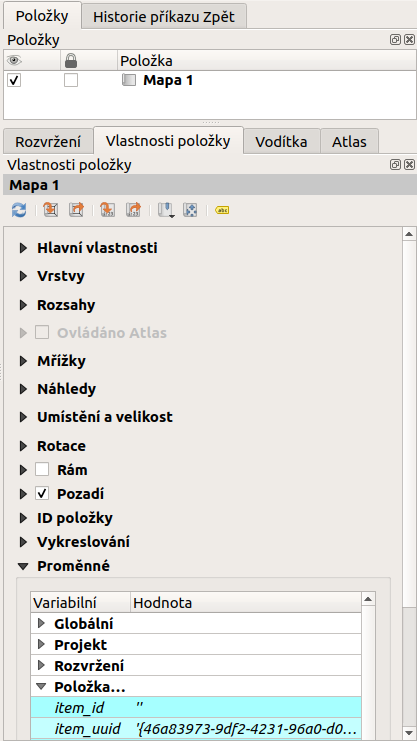417x741 pixels.
Task: Click variables table scrollbar up arrow
Action: [368, 599]
